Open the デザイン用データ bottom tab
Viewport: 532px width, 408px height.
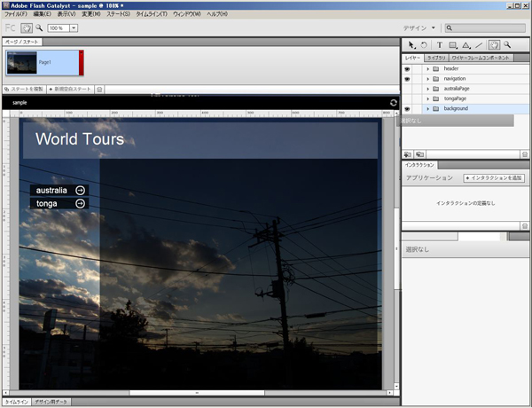tap(51, 402)
